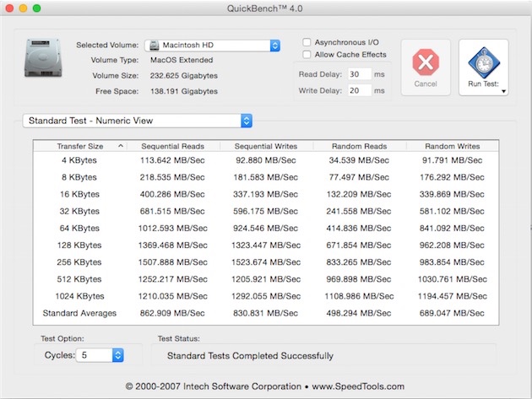Click the hard drive volume icon
The height and width of the screenshot is (399, 532).
(x=43, y=57)
